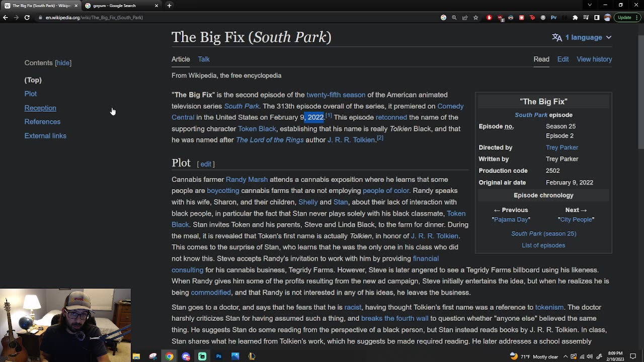Toggle the browser side panel icon
Viewport: 644px width, 362px height.
(597, 18)
